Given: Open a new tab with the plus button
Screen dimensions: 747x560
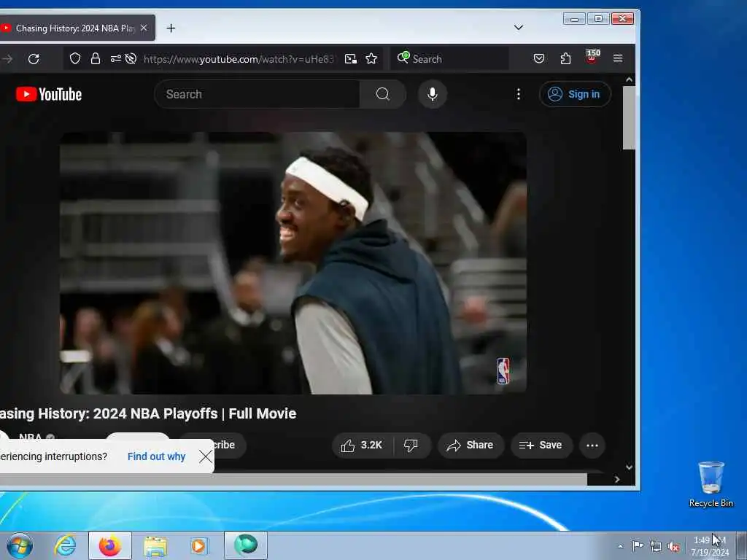Looking at the screenshot, I should [x=171, y=28].
